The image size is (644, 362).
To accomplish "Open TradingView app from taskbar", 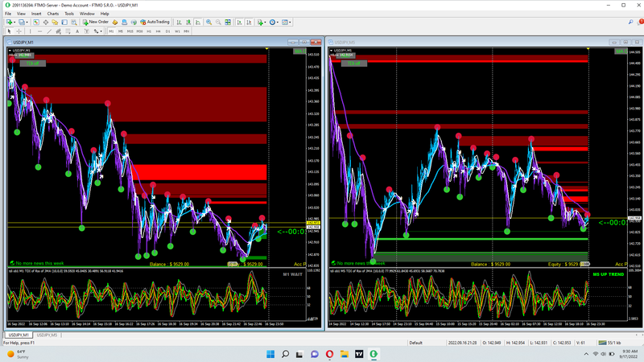I will pyautogui.click(x=359, y=354).
